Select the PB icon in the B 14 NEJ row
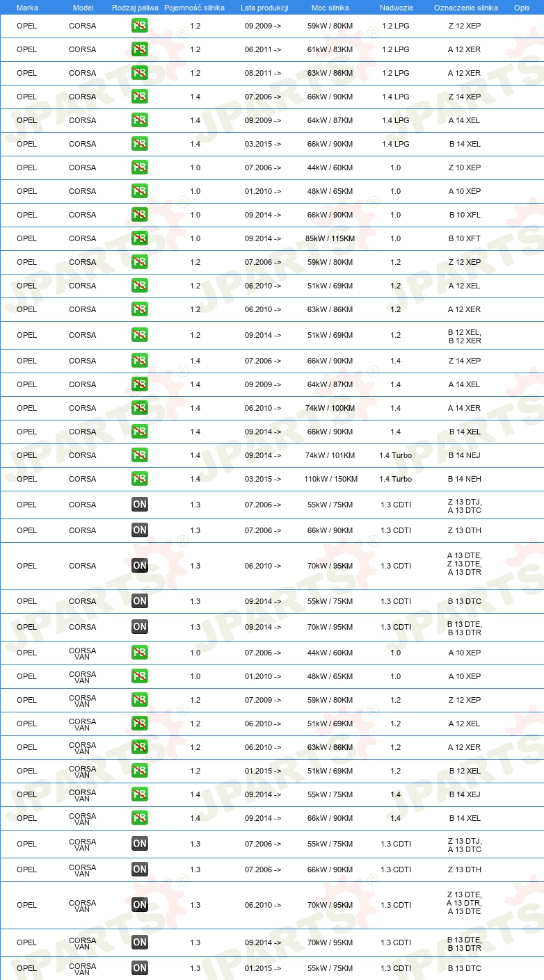The width and height of the screenshot is (544, 980). 140,455
